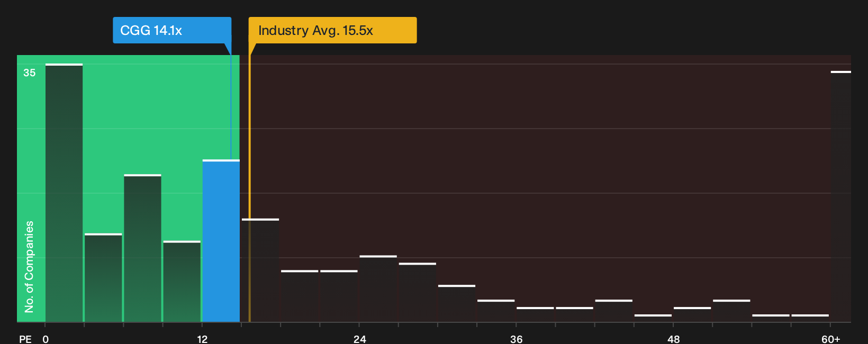868x344 pixels.
Task: Click the y-axis value 35
Action: 29,73
